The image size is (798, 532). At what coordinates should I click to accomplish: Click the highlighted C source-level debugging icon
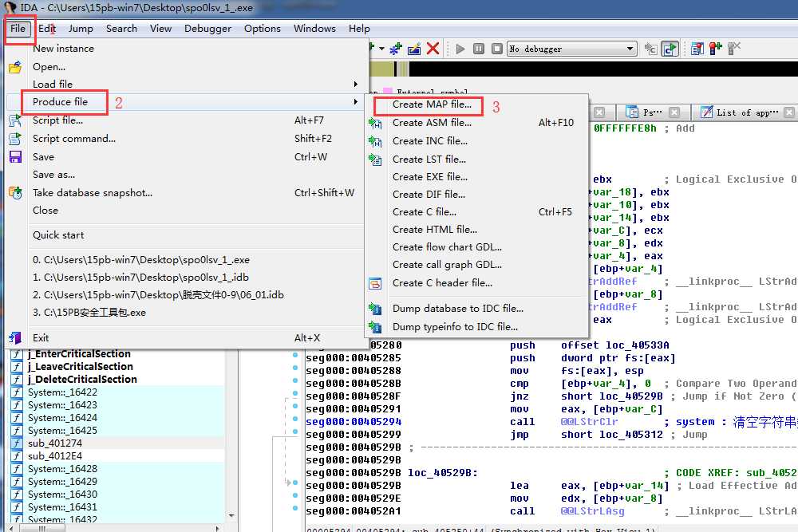click(670, 49)
